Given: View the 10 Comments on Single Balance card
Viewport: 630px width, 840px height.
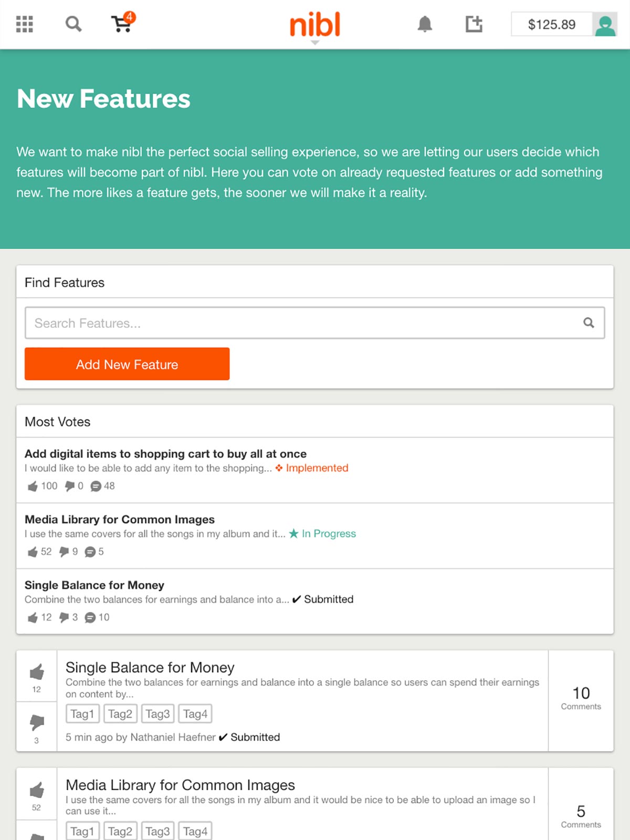Looking at the screenshot, I should [581, 699].
